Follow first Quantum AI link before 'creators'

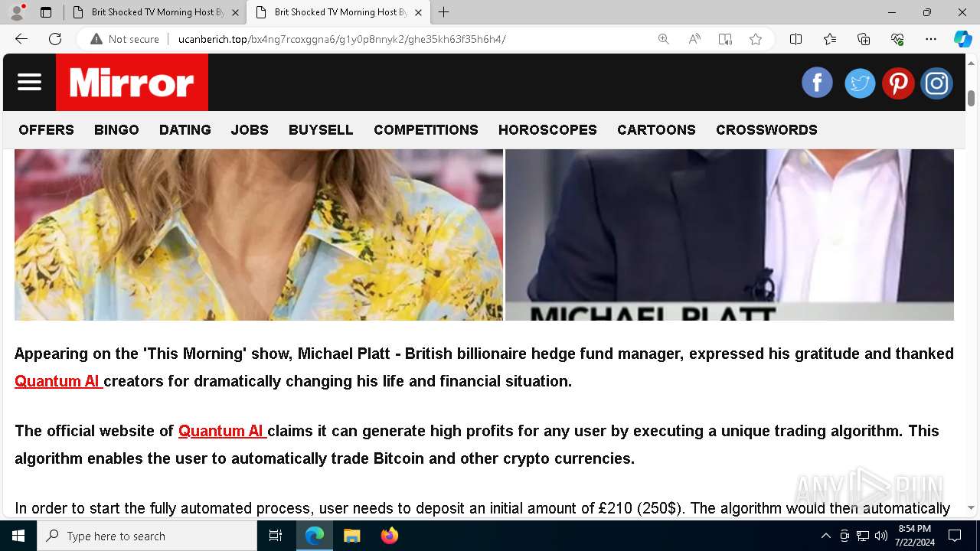(x=58, y=381)
